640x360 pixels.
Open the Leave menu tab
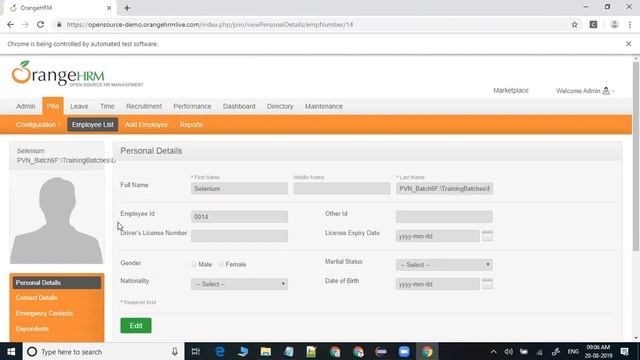click(x=79, y=106)
